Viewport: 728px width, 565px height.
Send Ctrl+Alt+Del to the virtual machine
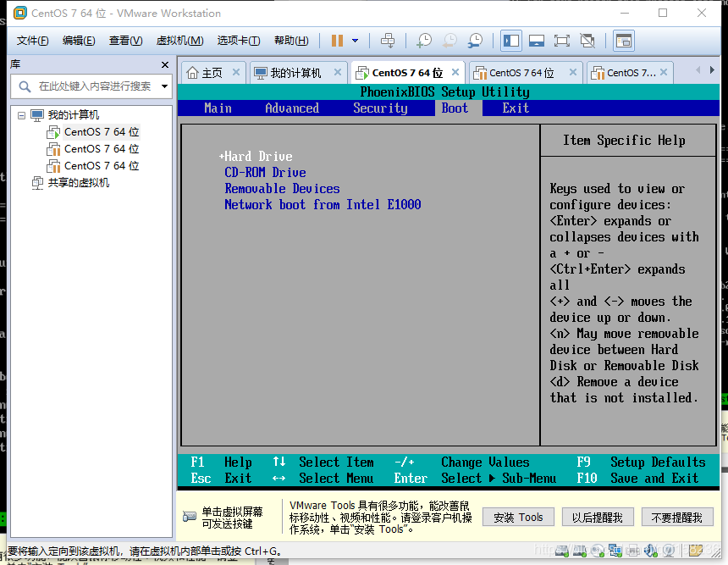pos(388,41)
